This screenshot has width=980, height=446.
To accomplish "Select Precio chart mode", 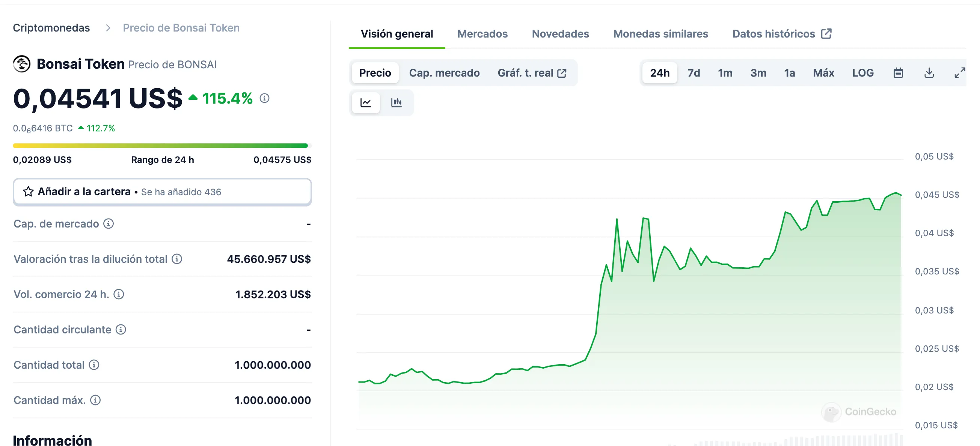I will pyautogui.click(x=375, y=72).
